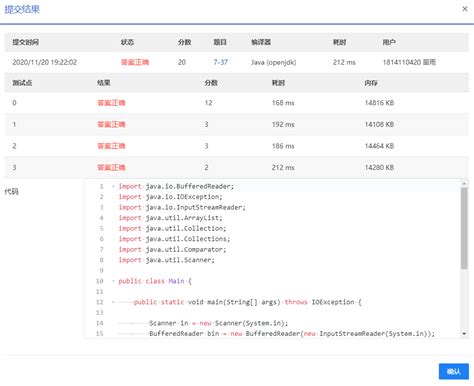Click the Scanner in = new Scanner line
This screenshot has width=474, height=386.
(218, 323)
